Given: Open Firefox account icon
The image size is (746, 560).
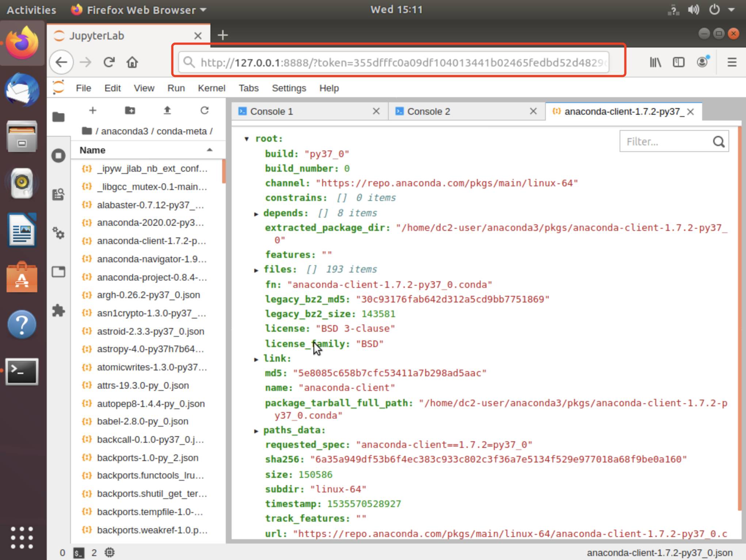Looking at the screenshot, I should (702, 62).
